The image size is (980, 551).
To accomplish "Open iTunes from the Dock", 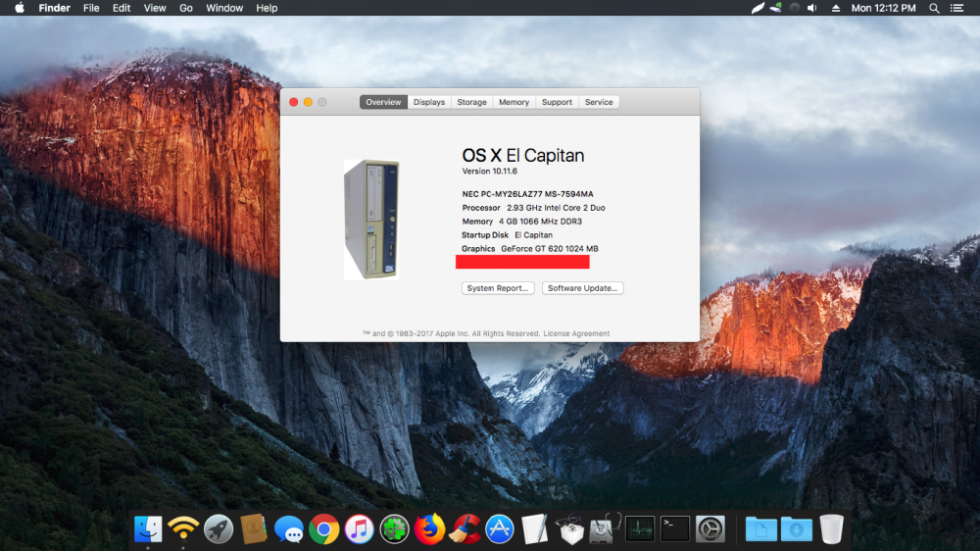I will pos(359,529).
